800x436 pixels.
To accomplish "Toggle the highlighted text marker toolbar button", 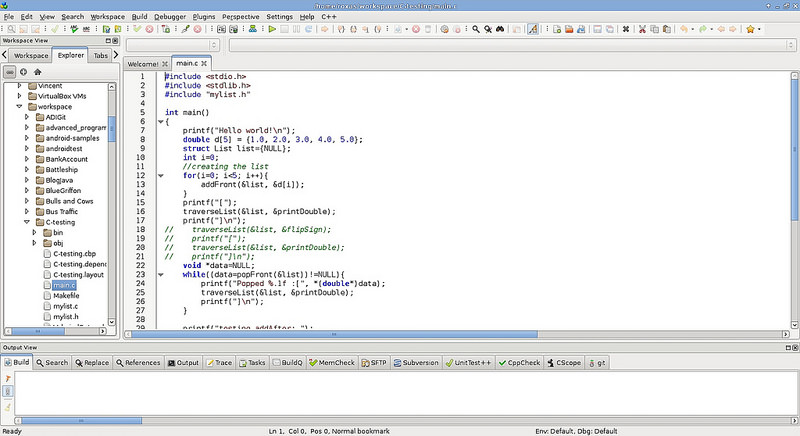I will click(x=532, y=30).
